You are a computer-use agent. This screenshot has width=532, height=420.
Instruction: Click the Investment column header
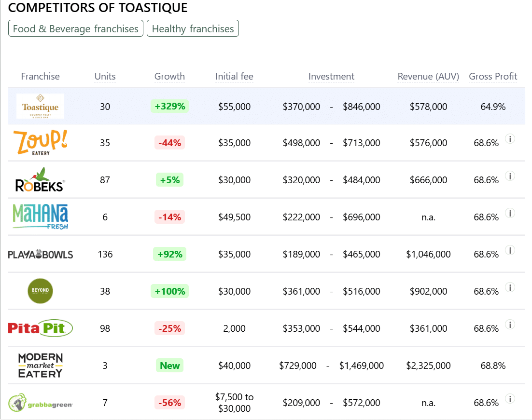pyautogui.click(x=332, y=77)
